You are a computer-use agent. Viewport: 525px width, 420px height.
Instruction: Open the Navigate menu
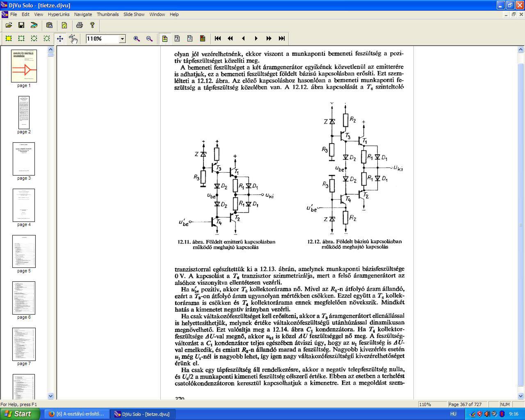(83, 14)
